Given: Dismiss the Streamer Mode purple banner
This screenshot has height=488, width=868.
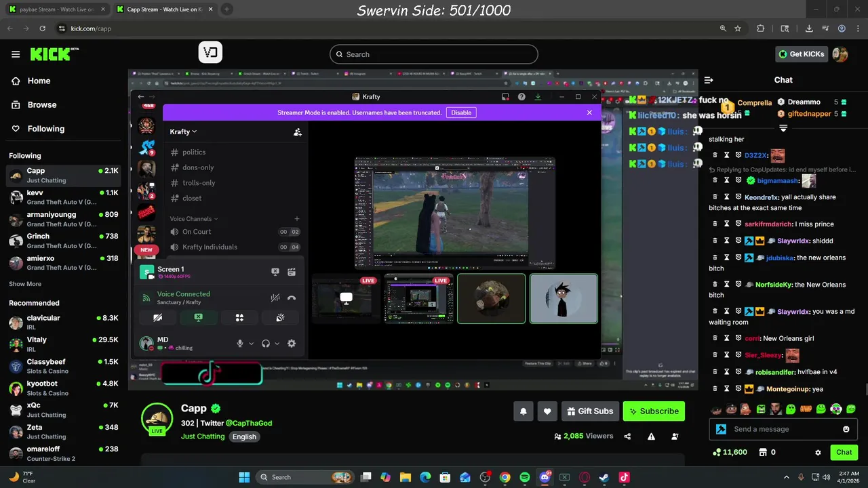Looking at the screenshot, I should (x=589, y=113).
